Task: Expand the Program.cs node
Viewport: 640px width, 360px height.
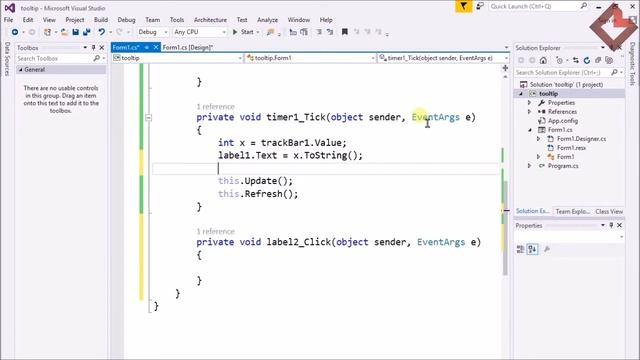Action: (x=530, y=166)
